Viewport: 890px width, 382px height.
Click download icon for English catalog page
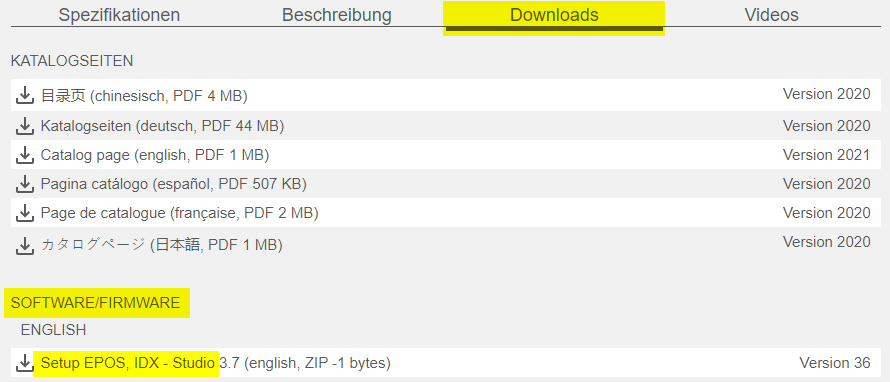(24, 155)
